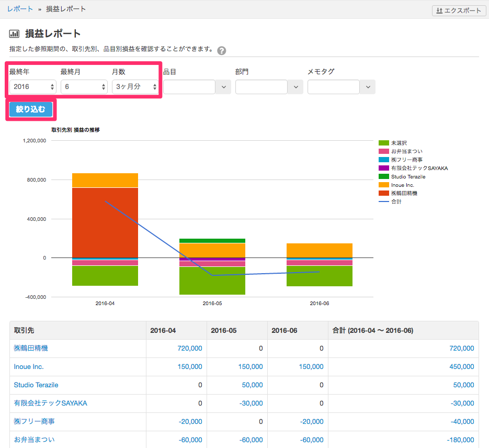Click the help question mark icon

[x=221, y=51]
